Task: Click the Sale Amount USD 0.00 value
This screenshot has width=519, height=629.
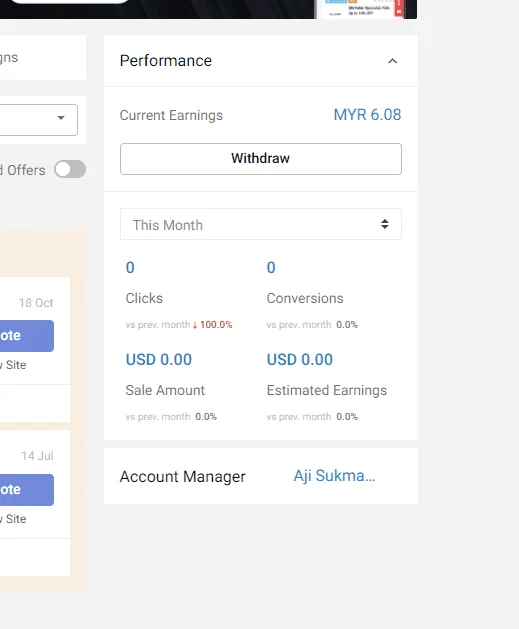Action: click(159, 360)
